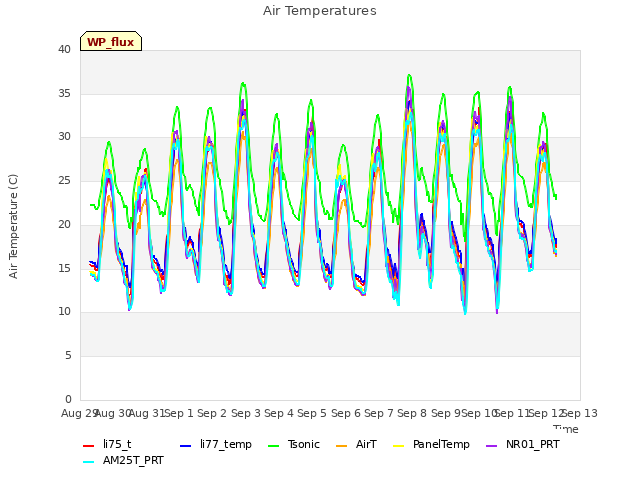Toggle the li77_temp legend entry

216,444
